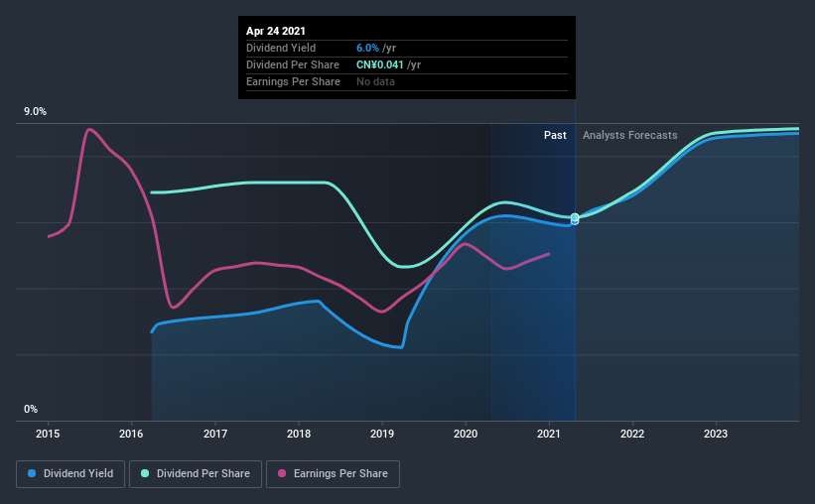Click the 2021 x-axis label
This screenshot has width=815, height=504.
549,434
